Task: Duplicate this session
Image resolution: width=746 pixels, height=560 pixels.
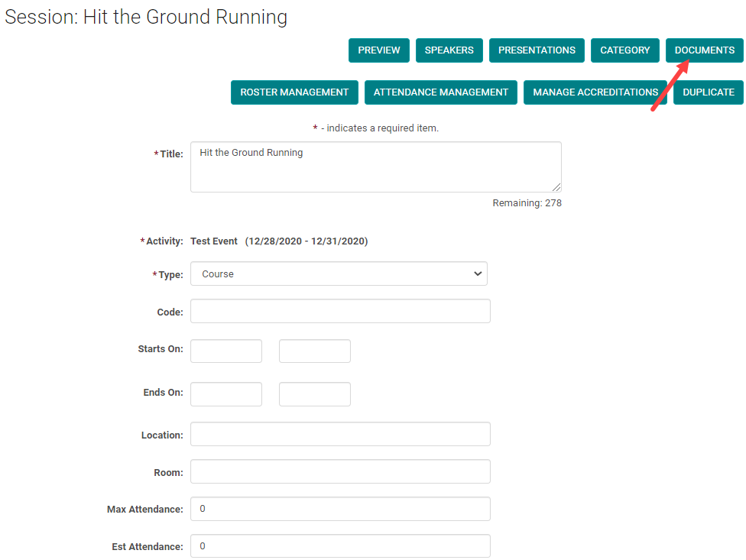Action: pyautogui.click(x=709, y=92)
